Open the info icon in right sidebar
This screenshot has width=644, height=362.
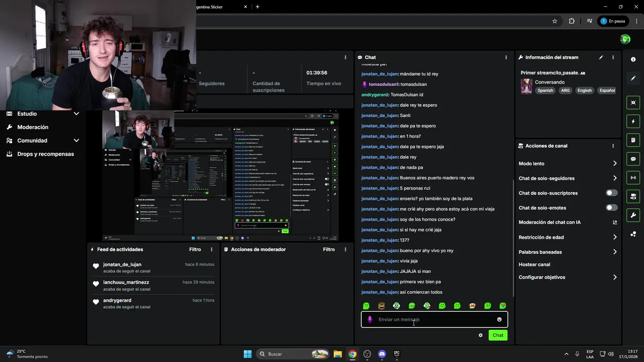(633, 59)
